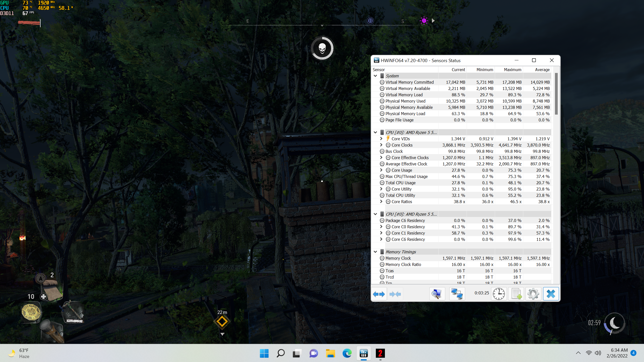Switch to HWiNFO64 on the taskbar

(x=364, y=353)
